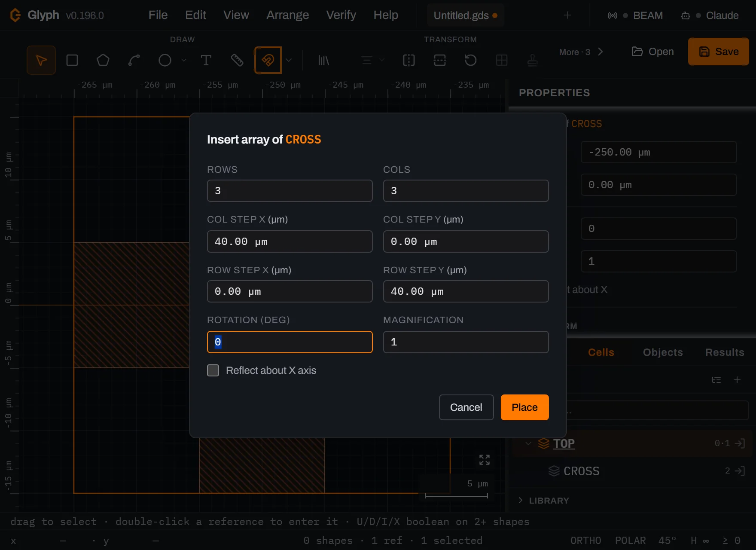Click the Align lines icon
This screenshot has width=756, height=550.
tap(366, 60)
